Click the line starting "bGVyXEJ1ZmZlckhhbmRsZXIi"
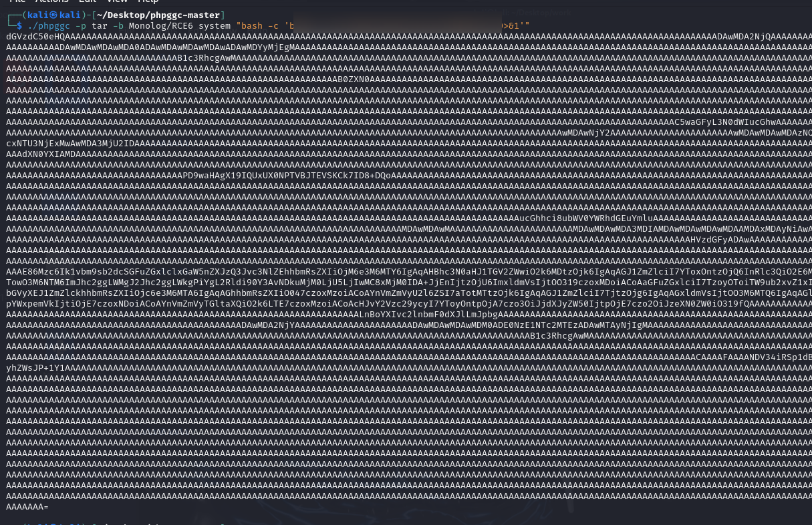The width and height of the screenshot is (812, 525). 409,293
